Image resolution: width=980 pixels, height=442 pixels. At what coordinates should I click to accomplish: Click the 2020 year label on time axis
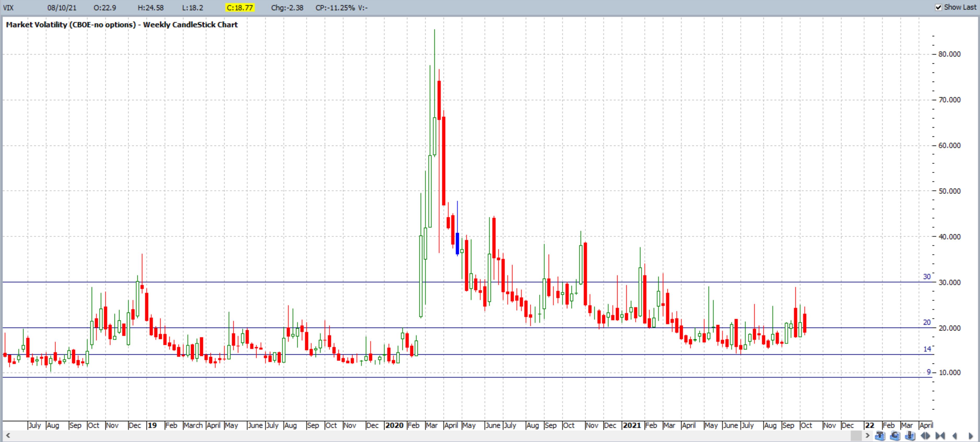pos(394,425)
